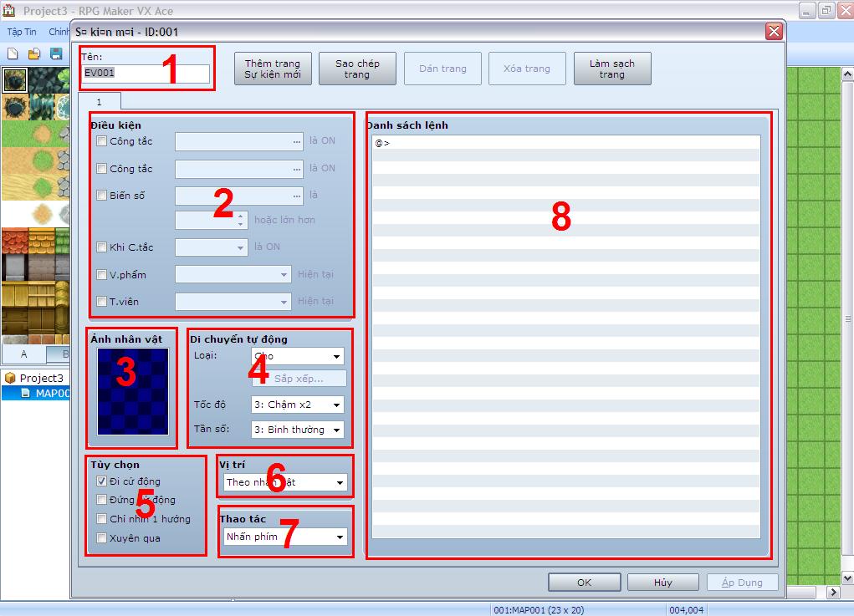Click the Tên event name field
Viewport: 854px width, 616px height.
(x=146, y=73)
